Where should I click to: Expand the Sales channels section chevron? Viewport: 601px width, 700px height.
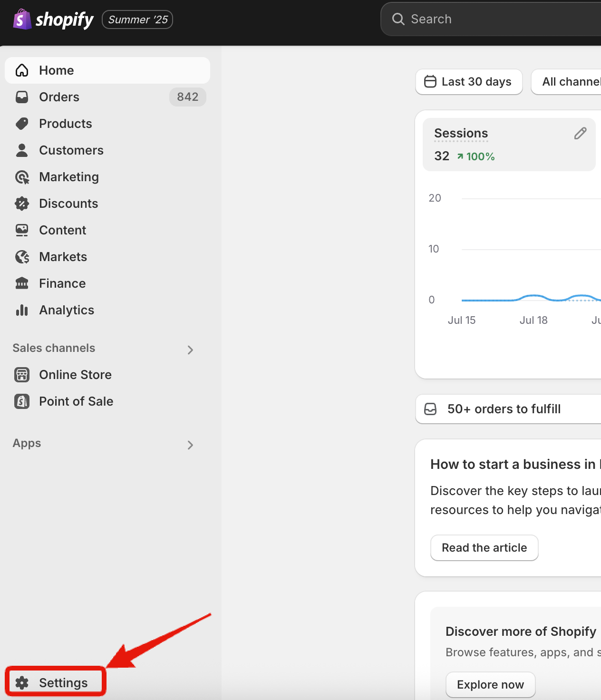point(190,350)
